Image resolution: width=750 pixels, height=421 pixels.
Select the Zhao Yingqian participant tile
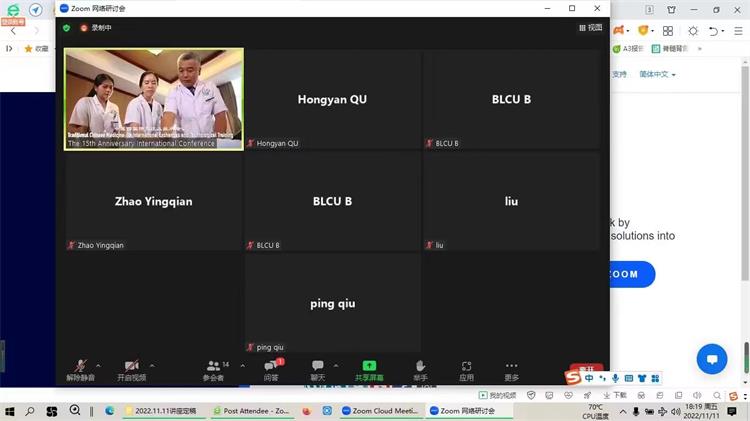click(154, 201)
